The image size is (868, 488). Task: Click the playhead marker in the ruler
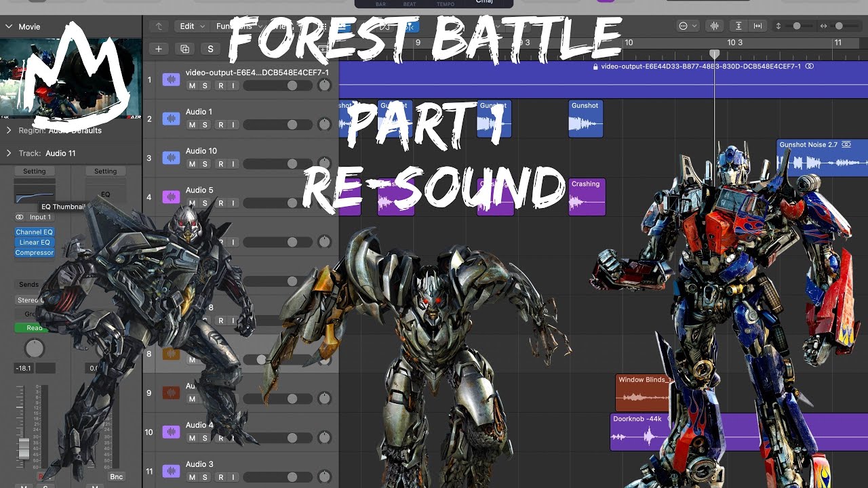coord(714,54)
